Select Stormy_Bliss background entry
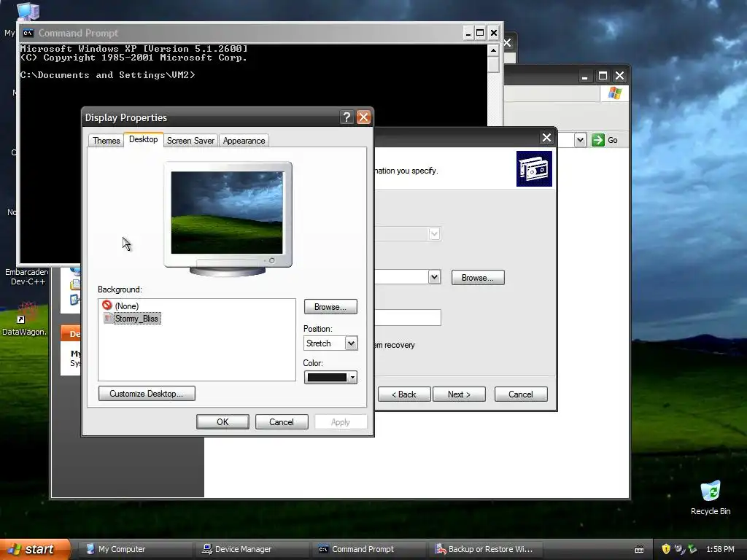Screen dimensions: 747x560 coord(136,319)
